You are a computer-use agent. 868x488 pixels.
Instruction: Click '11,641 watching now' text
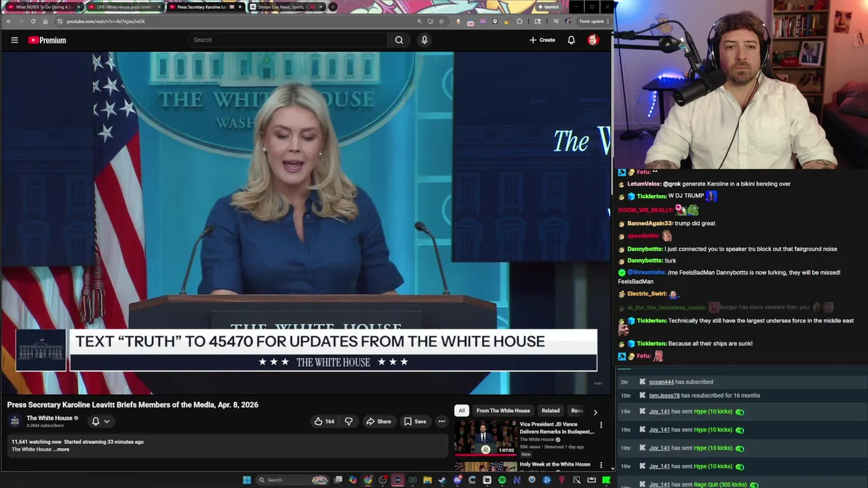coord(37,442)
